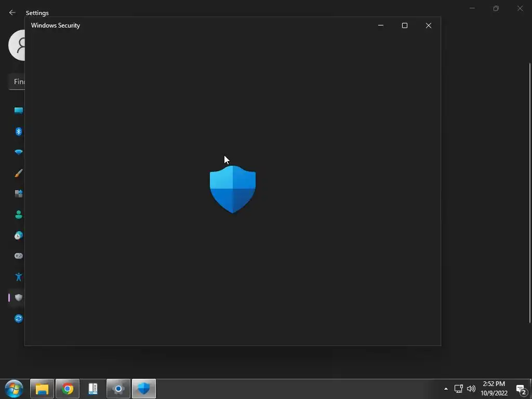
Task: Open Accounts person icon in Settings sidebar
Action: click(19, 215)
